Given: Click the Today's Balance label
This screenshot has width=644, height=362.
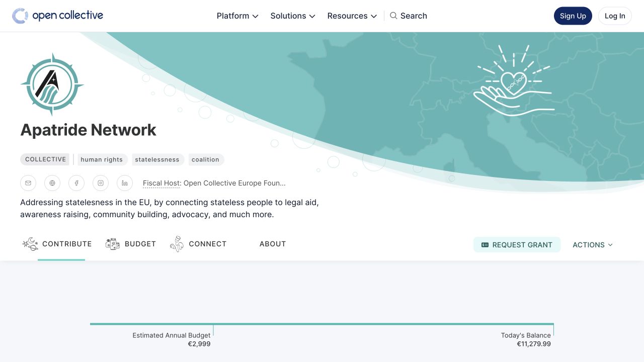Looking at the screenshot, I should coord(526,335).
